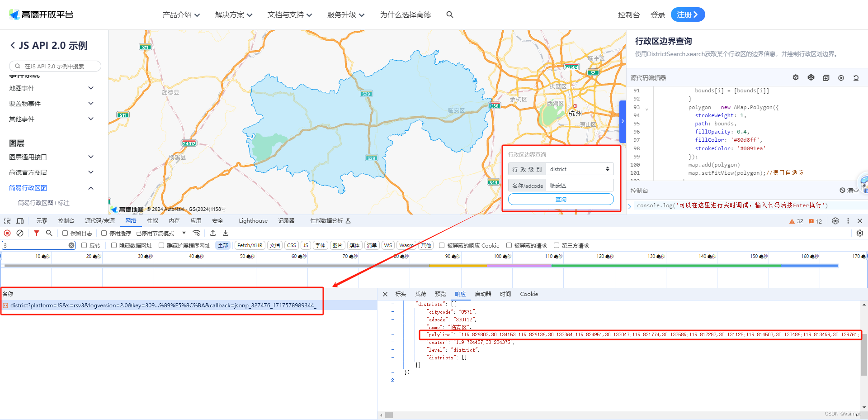868x420 pixels.
Task: Click the 登录 link
Action: (658, 15)
